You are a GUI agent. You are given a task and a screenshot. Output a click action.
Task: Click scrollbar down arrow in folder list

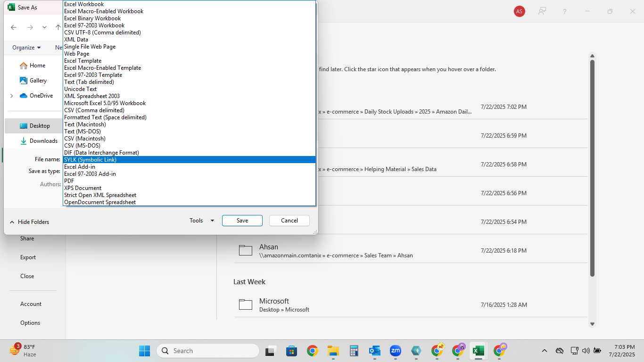click(x=593, y=324)
